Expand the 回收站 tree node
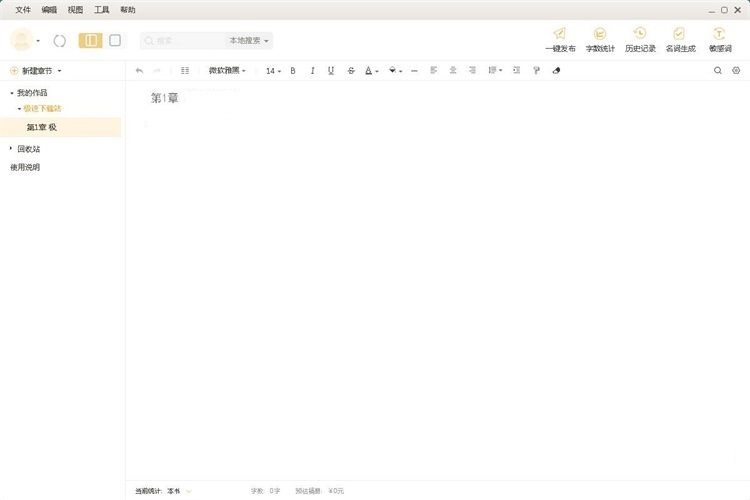 [x=11, y=149]
